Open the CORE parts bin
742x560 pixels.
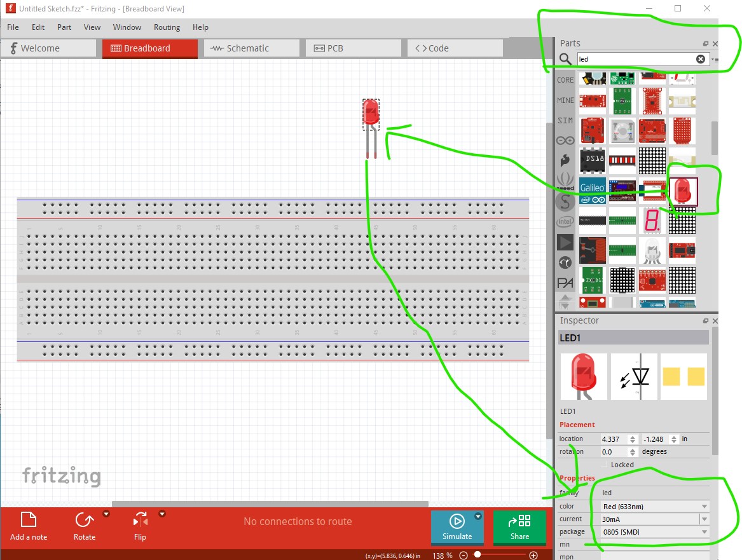click(x=565, y=80)
